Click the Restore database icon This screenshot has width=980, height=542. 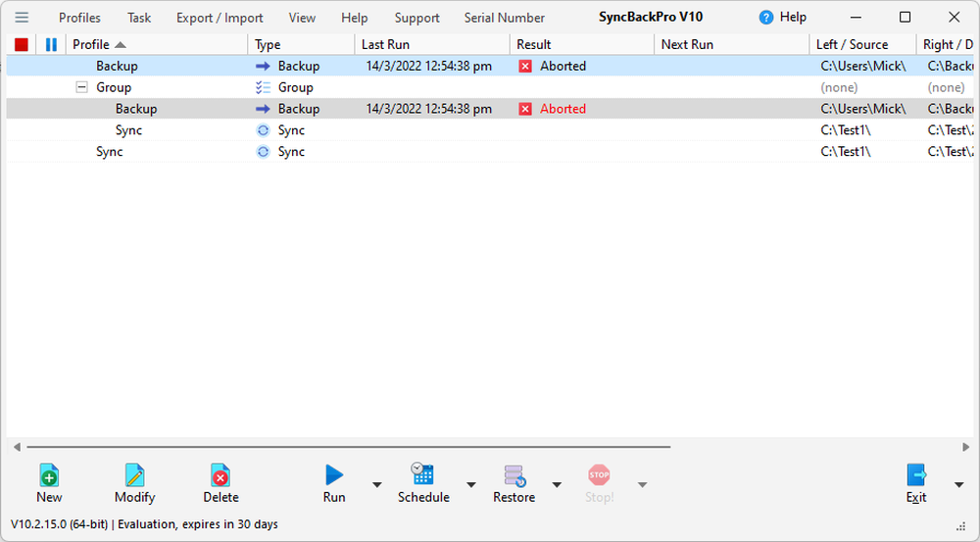tap(514, 475)
